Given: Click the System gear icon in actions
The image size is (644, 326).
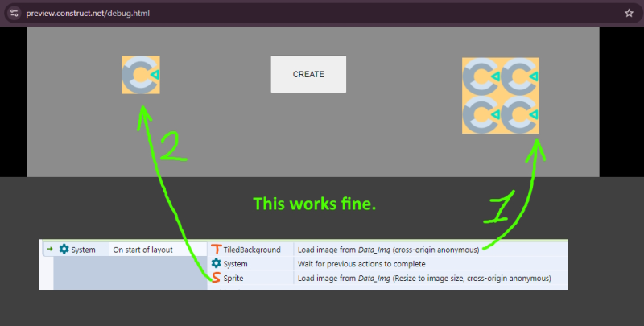Looking at the screenshot, I should (x=216, y=263).
